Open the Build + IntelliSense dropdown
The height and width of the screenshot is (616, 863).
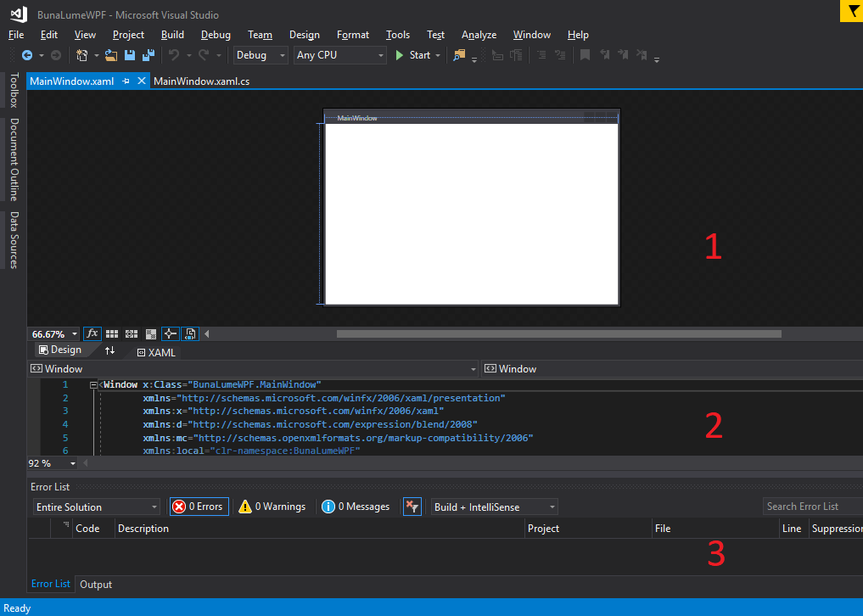coord(494,507)
